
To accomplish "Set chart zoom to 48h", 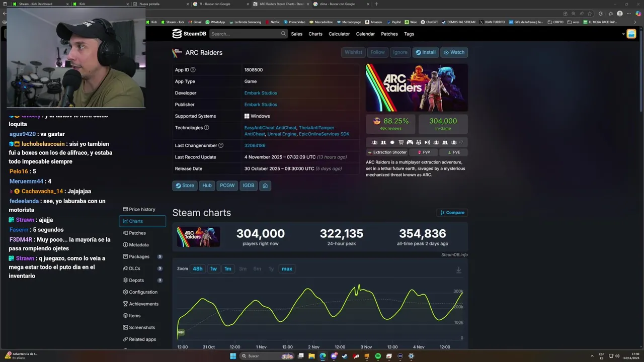I will [198, 269].
